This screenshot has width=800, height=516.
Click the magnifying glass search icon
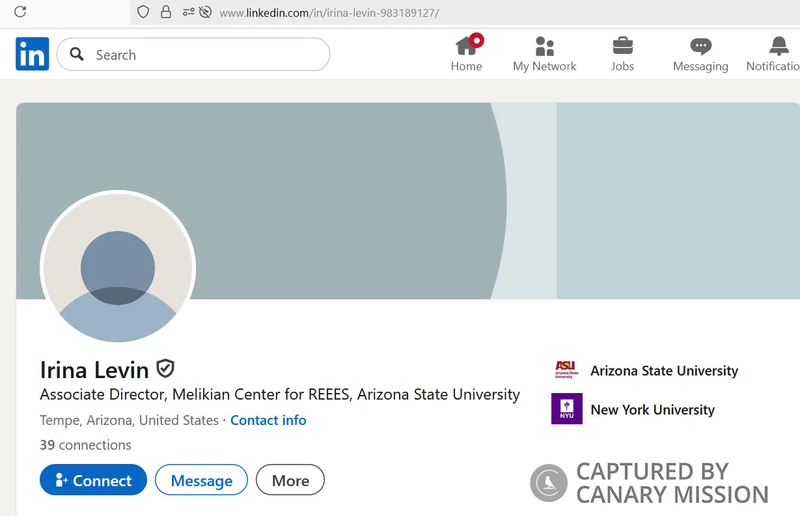pos(77,54)
